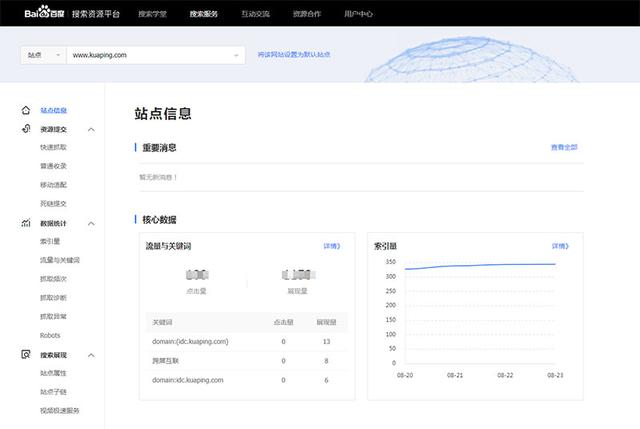Click the 点击量 column header in table
640x429 pixels.
point(283,322)
